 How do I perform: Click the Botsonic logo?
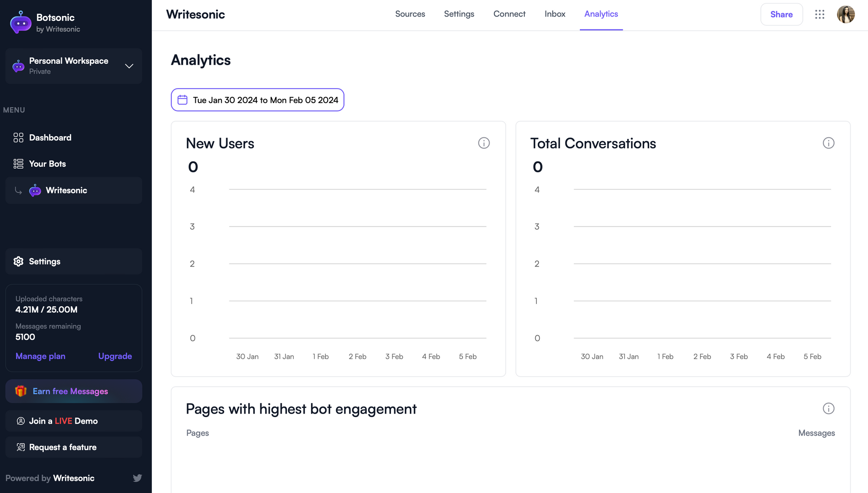[x=20, y=23]
